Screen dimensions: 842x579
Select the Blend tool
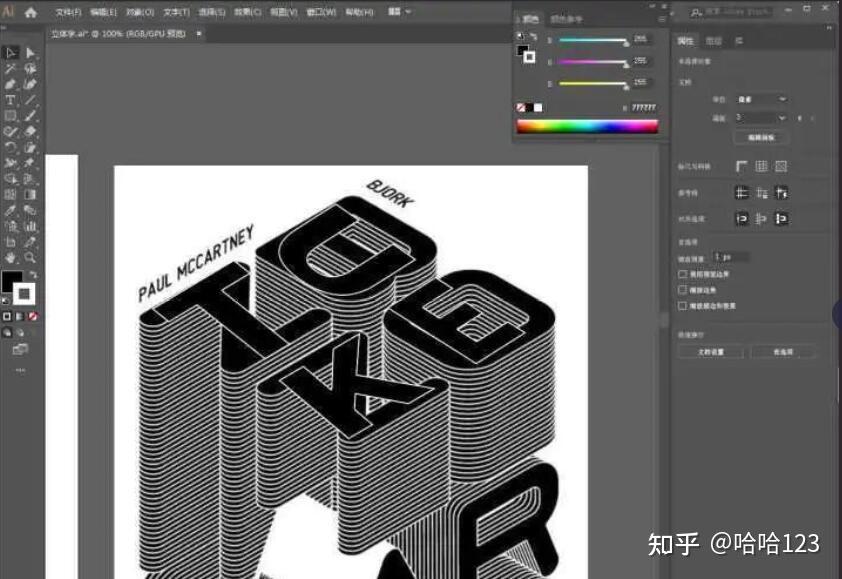pos(30,211)
